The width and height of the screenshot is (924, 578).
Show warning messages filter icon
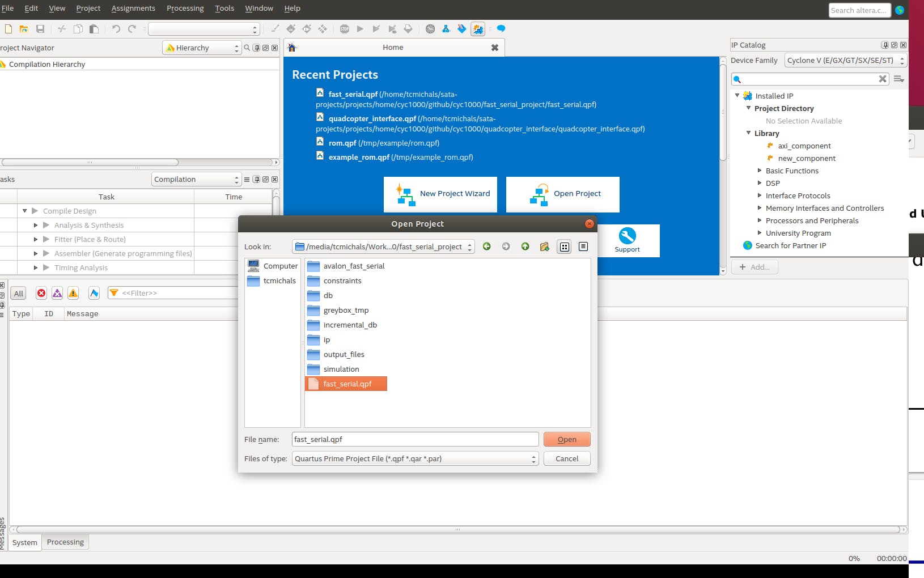pos(73,293)
